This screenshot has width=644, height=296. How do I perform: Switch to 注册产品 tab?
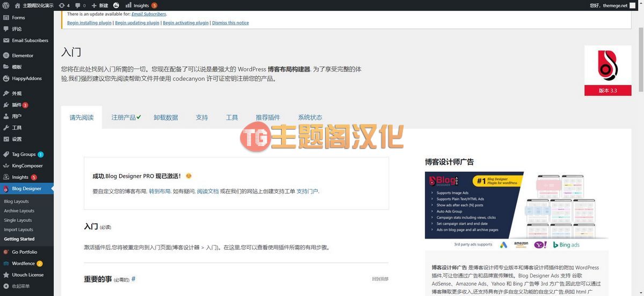point(126,117)
